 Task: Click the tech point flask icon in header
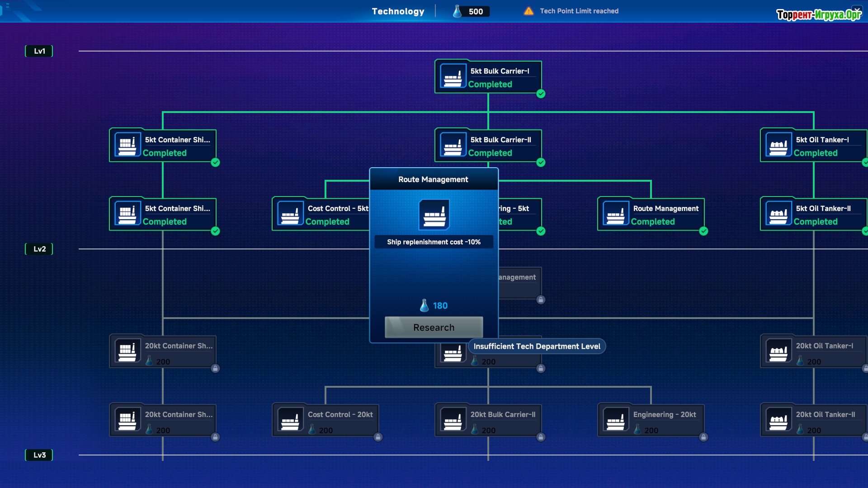click(457, 11)
